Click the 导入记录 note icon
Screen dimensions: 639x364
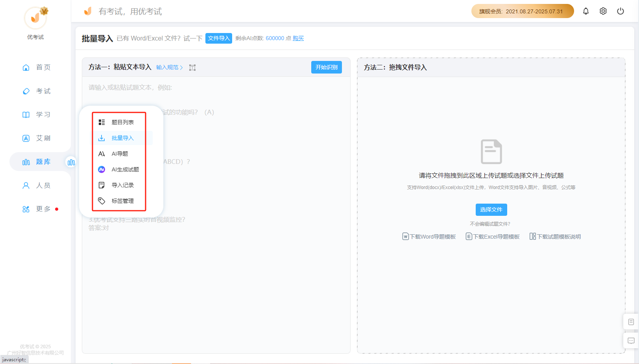(x=102, y=185)
